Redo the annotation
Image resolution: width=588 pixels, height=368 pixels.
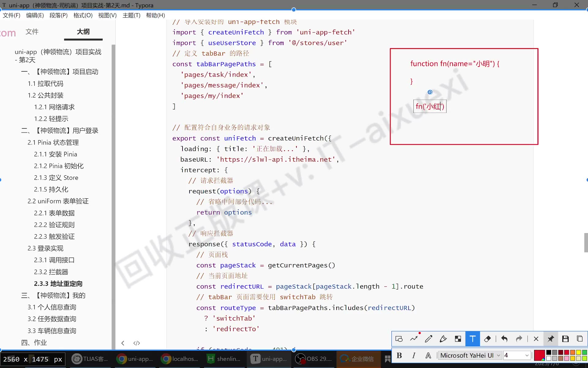click(519, 339)
